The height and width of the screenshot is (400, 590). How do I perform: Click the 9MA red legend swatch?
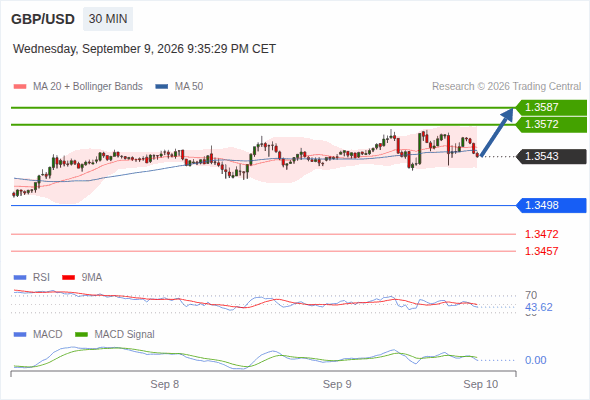pos(68,278)
